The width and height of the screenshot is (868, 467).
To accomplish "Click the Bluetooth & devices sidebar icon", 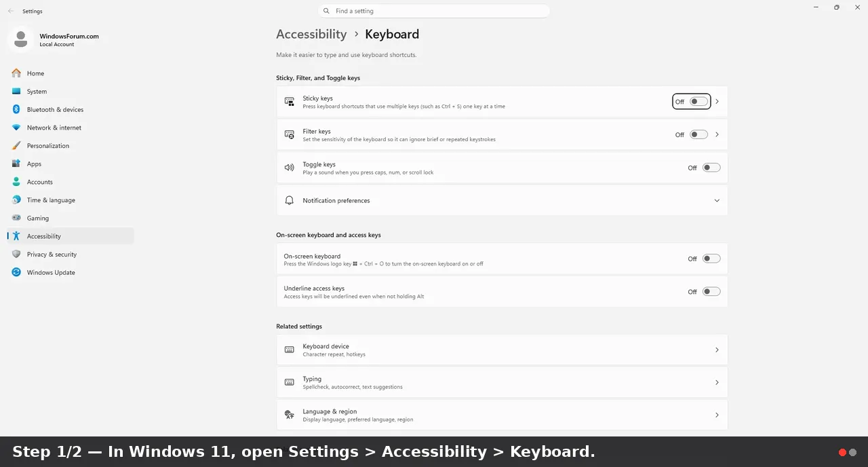I will [x=16, y=109].
